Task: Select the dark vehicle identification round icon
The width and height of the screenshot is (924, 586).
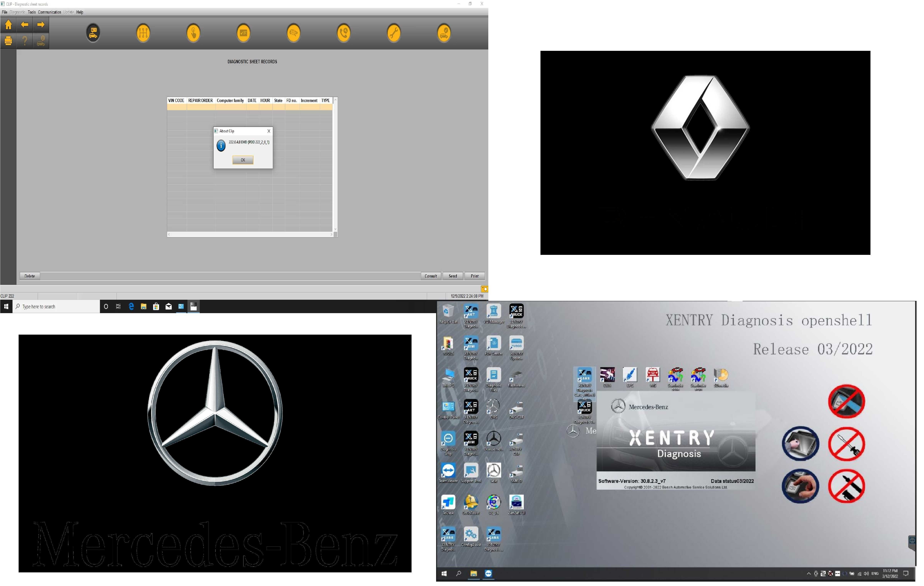Action: [93, 33]
